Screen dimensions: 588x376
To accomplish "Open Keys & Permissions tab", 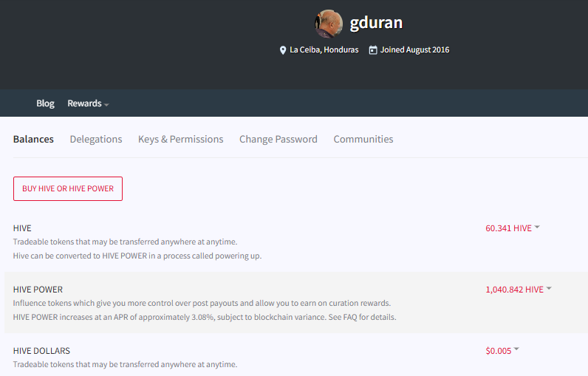I will pos(181,139).
